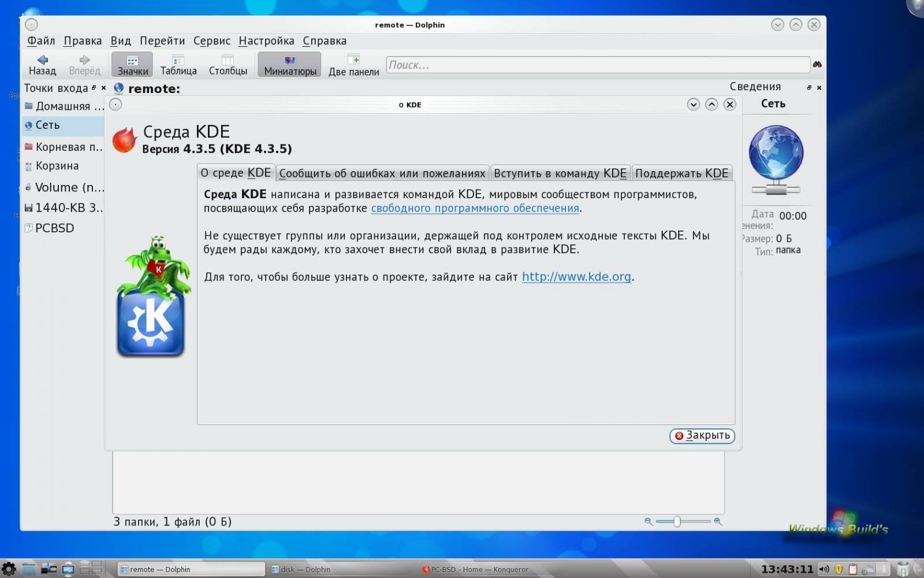Open the trash can in taskbar
Screen dimensions: 924x578
903,569
